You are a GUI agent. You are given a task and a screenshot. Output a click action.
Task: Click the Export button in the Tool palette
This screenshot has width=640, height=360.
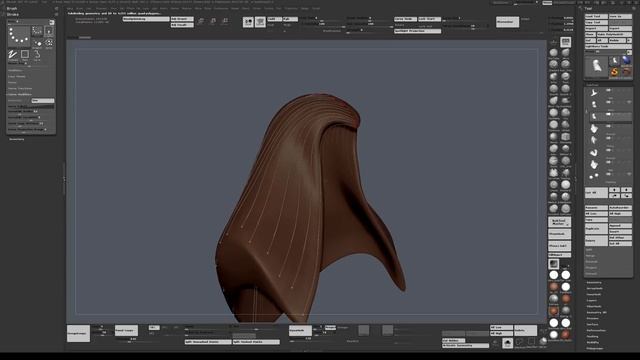[620, 29]
